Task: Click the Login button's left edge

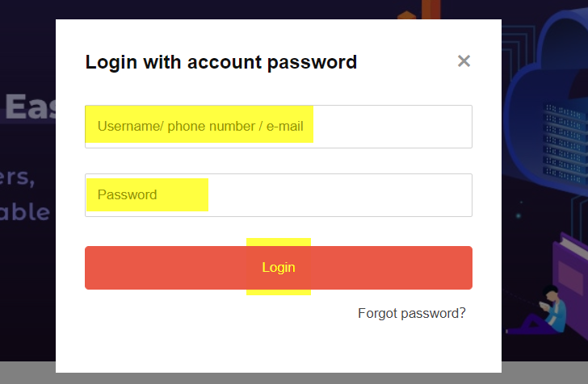Action: (90, 268)
